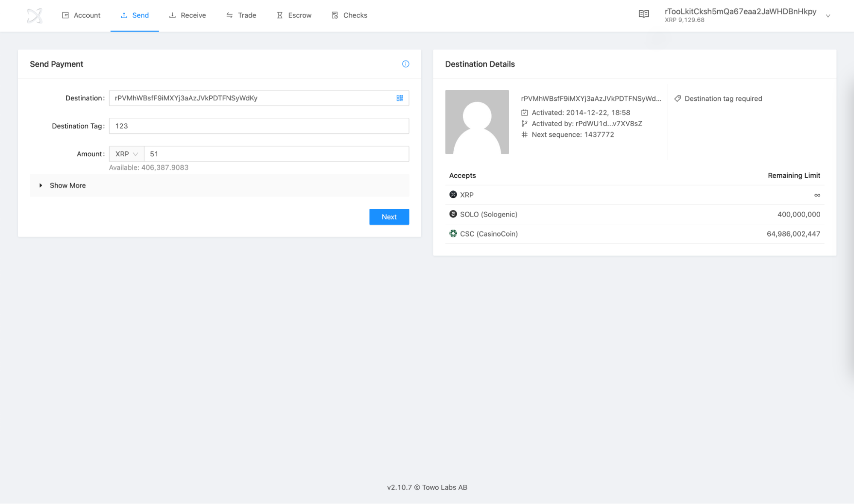Click the Next button to continue payment
This screenshot has height=504, width=854.
click(389, 217)
